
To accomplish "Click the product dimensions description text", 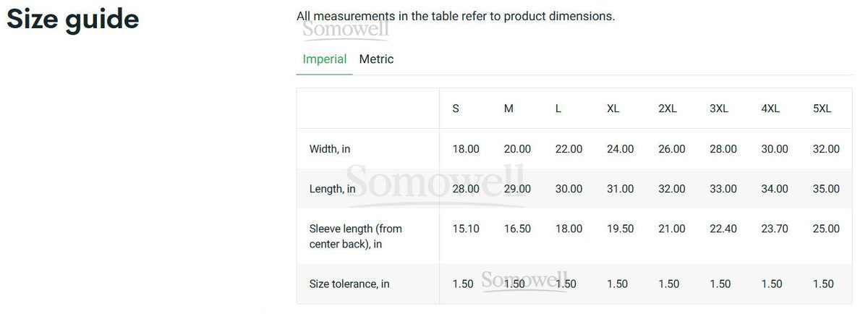I will pos(456,16).
